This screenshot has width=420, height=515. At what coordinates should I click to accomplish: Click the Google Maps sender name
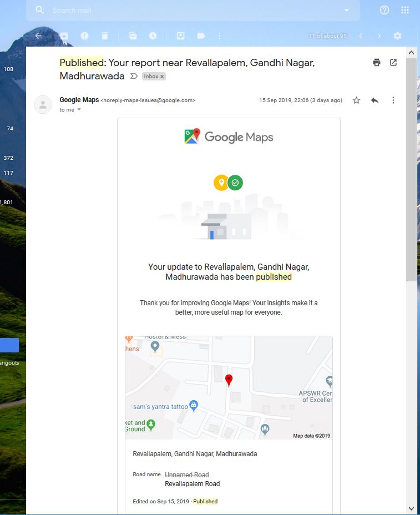(79, 100)
